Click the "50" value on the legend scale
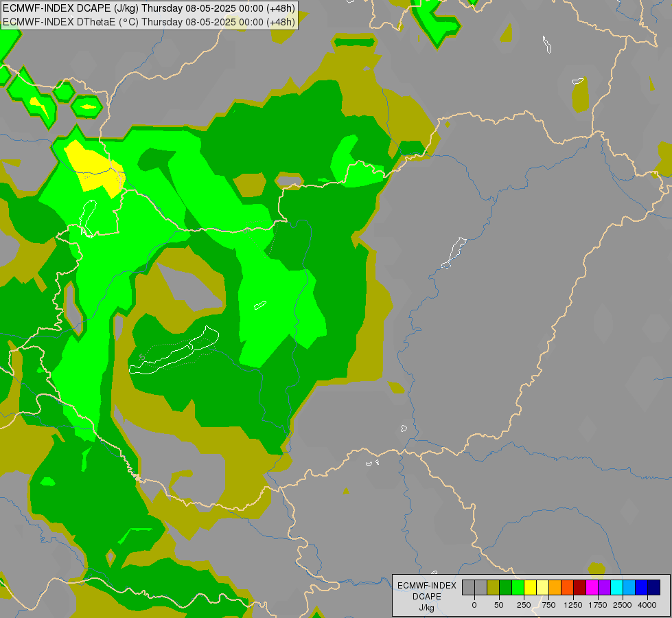This screenshot has width=672, height=618. pos(499,605)
